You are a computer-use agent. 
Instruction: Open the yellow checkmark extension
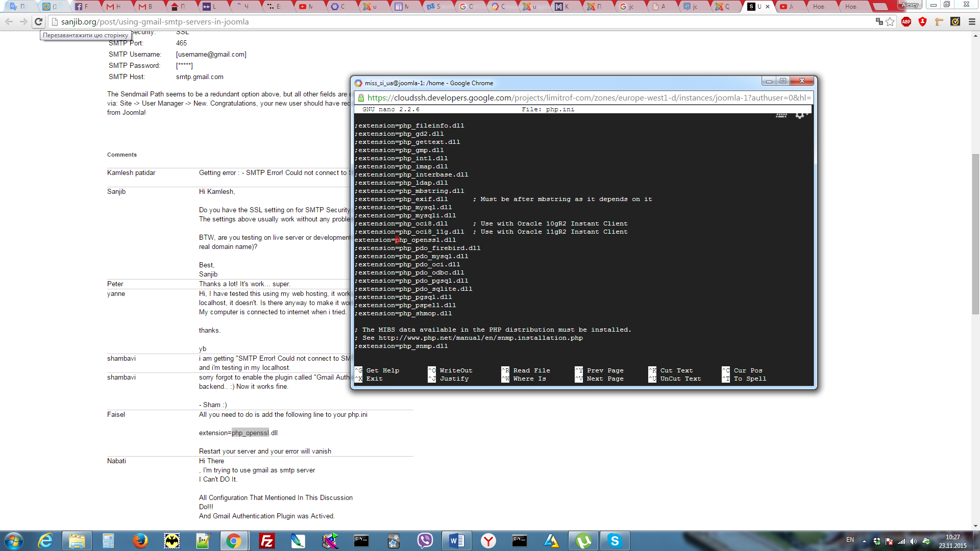(x=955, y=21)
